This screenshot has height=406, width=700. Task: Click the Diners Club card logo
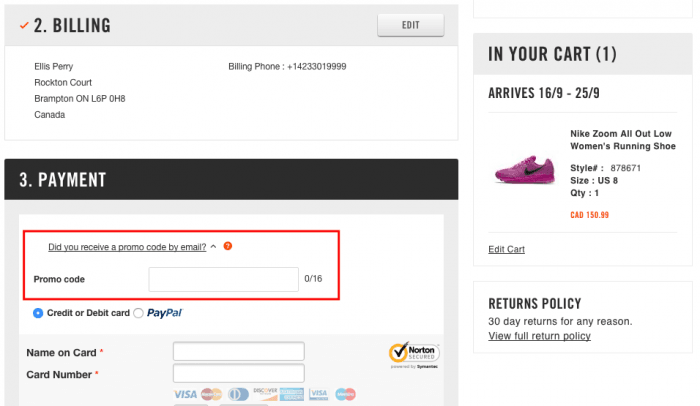coord(238,394)
